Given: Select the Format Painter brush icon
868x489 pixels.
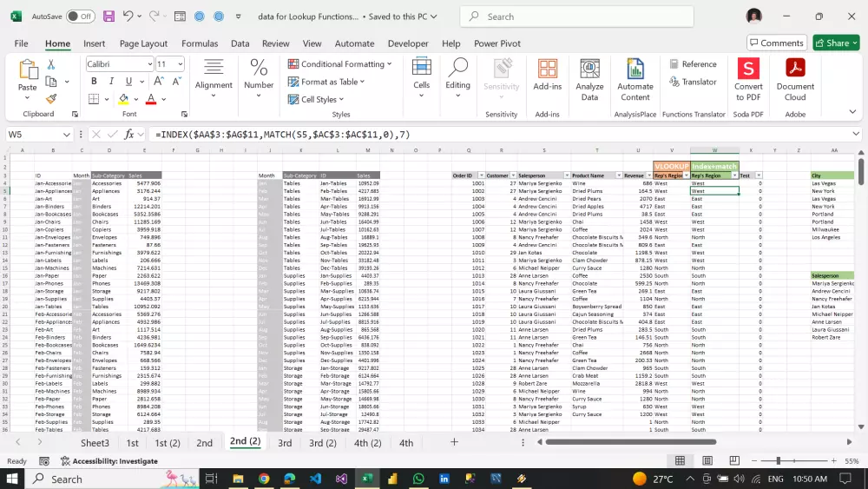Looking at the screenshot, I should pos(51,99).
